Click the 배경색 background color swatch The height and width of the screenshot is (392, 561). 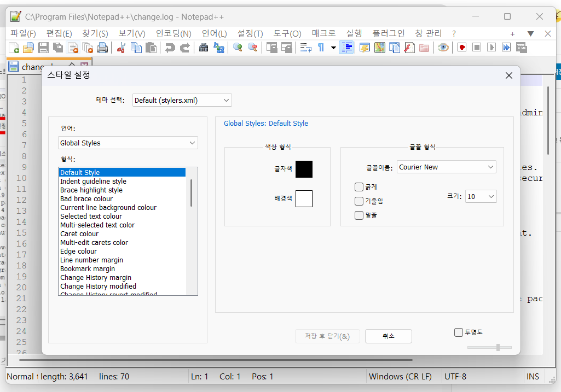(x=304, y=198)
